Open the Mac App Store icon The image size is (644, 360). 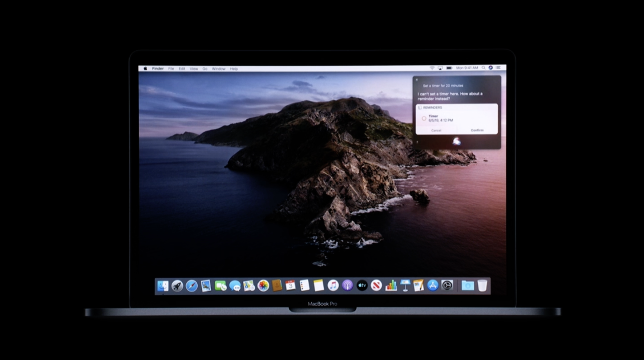coord(433,286)
